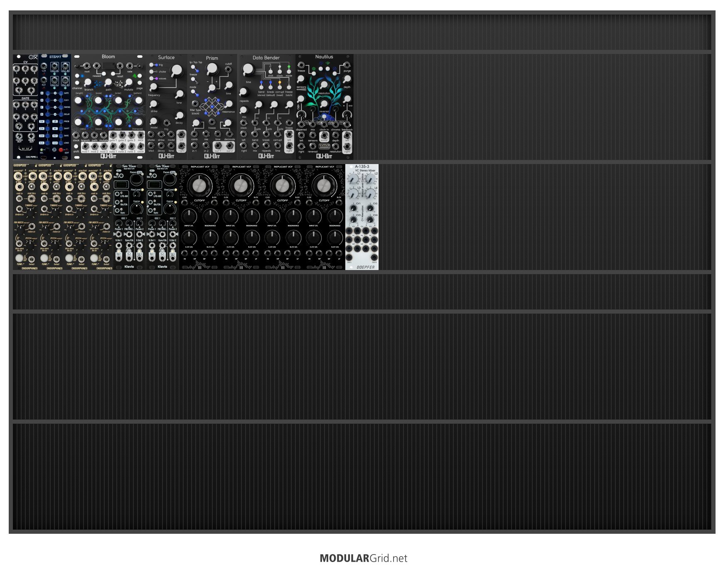The width and height of the screenshot is (728, 567).
Task: Click the Surface choke button
Action: (x=152, y=71)
